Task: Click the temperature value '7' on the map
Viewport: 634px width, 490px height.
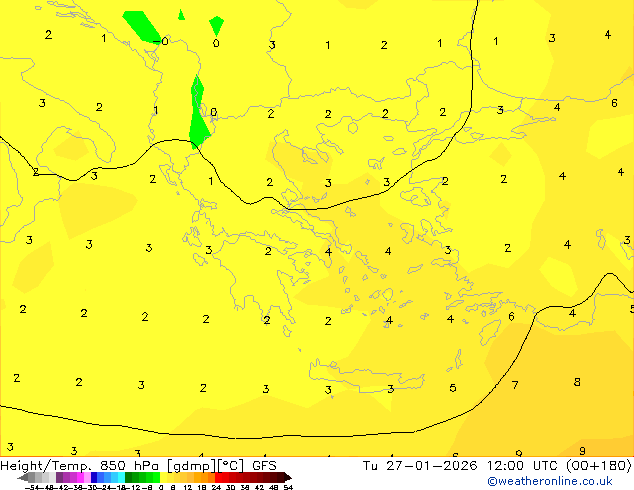Action: point(515,384)
